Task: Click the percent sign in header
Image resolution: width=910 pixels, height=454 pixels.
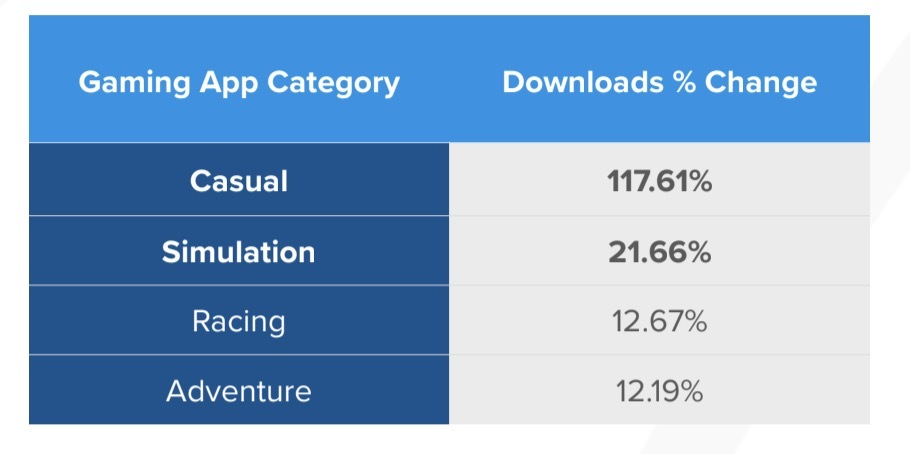Action: pos(684,82)
